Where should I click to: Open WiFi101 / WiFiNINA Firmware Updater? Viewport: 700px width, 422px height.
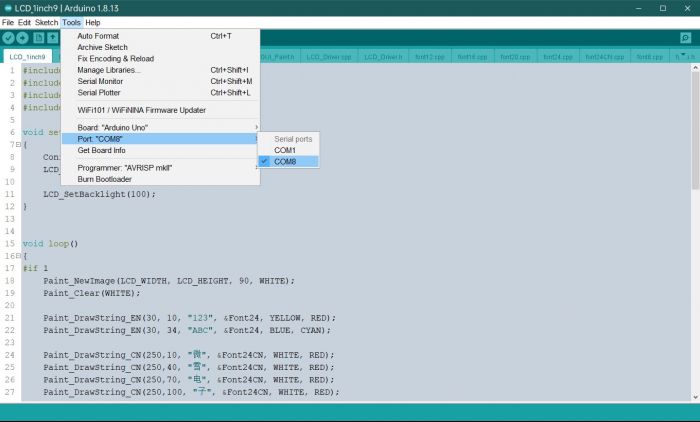[160, 110]
